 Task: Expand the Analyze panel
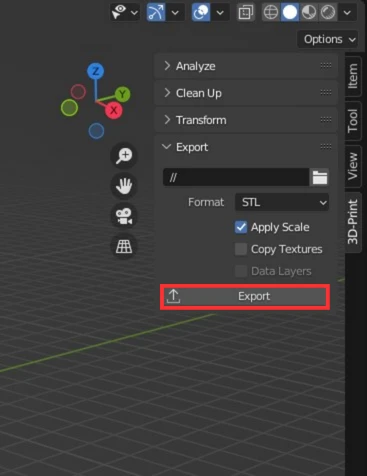tap(246, 66)
